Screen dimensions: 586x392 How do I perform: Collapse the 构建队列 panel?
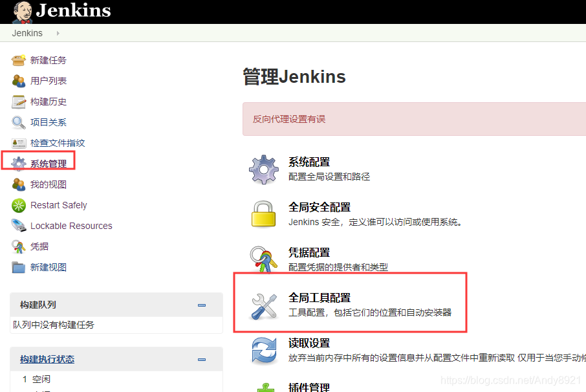(x=202, y=305)
